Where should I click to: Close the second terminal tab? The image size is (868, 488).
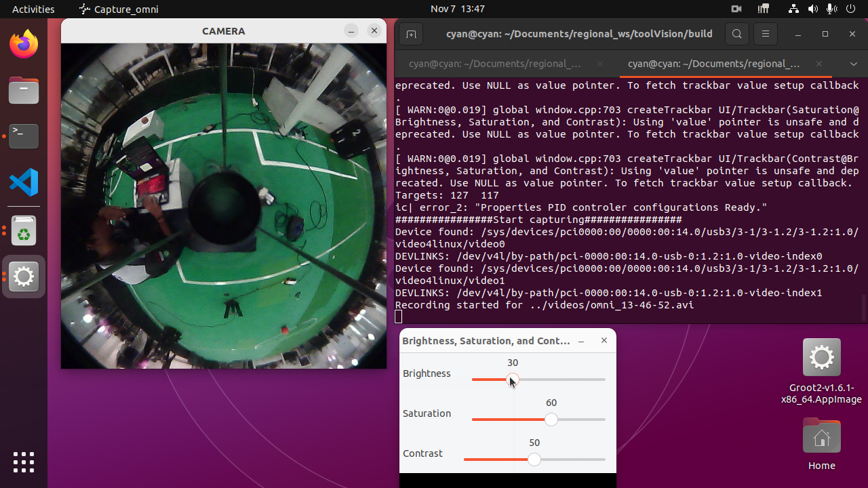819,64
